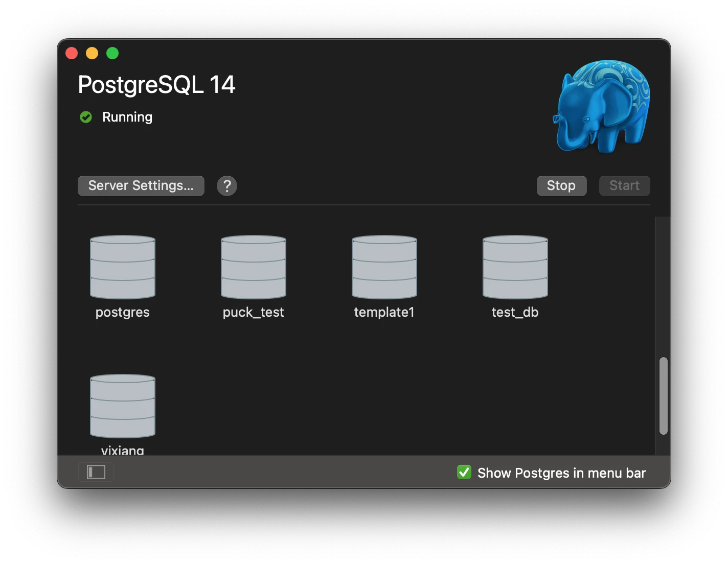Click the puck_test name label
Screen dimensions: 728x564
tap(254, 312)
